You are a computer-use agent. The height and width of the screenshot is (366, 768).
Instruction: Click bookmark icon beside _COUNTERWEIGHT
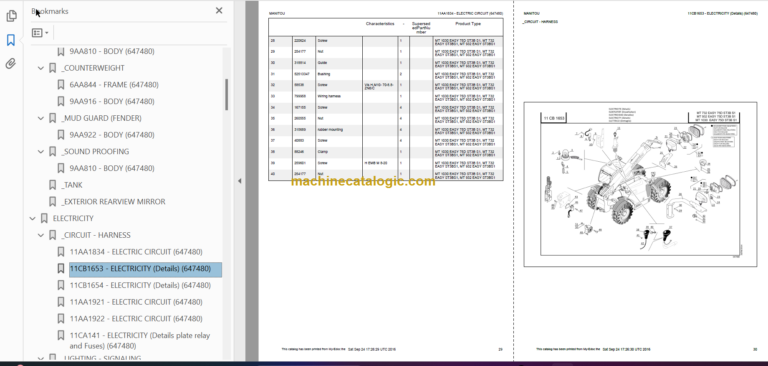coord(52,68)
